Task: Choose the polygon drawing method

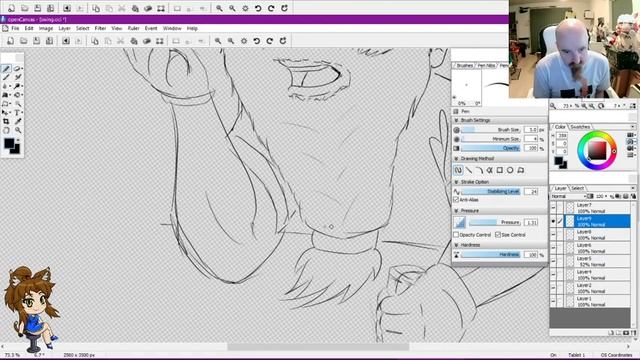Action: tap(521, 170)
